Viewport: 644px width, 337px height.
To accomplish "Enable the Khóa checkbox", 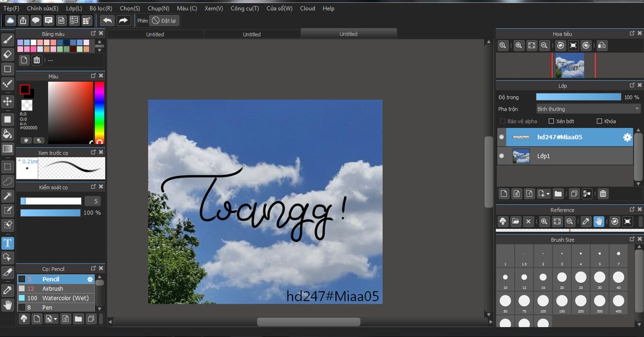I will [599, 121].
